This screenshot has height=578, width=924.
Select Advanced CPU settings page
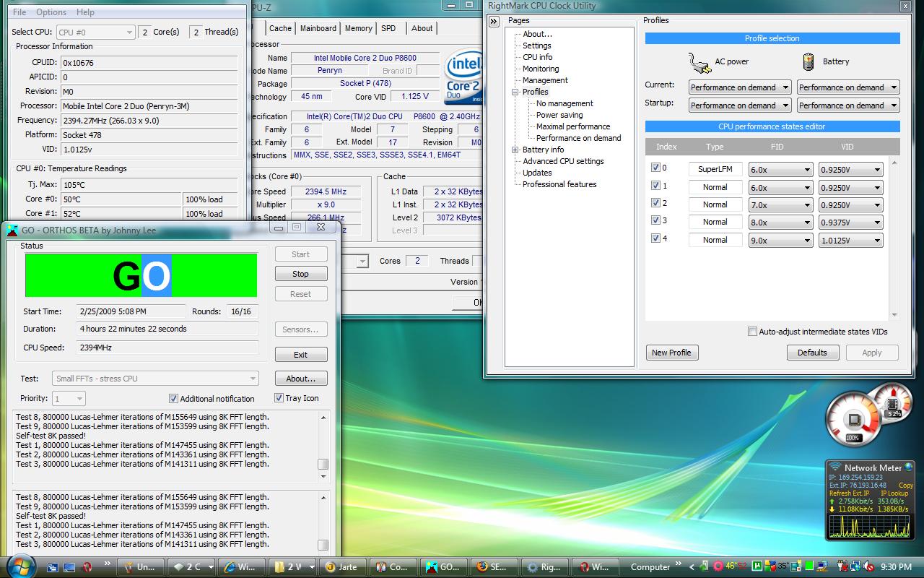coord(563,161)
